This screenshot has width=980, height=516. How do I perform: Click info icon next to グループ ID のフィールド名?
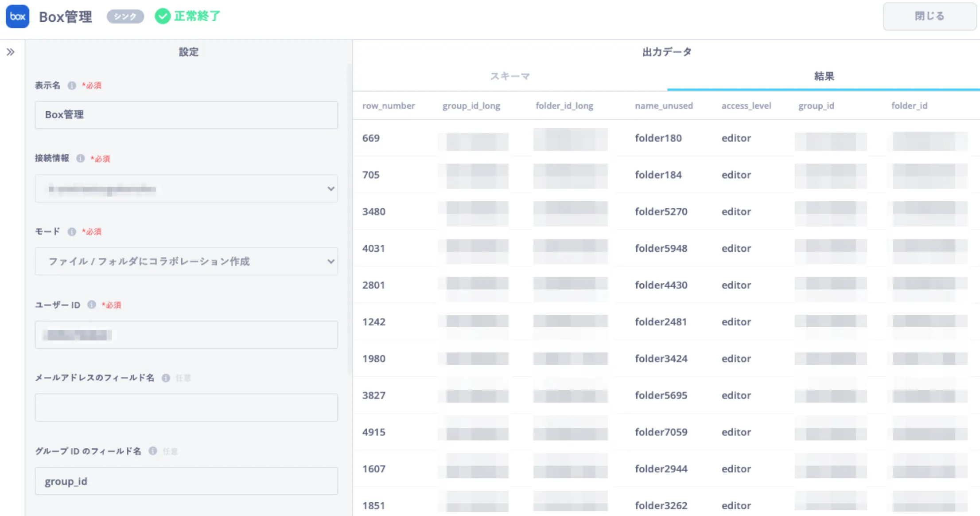tap(153, 451)
